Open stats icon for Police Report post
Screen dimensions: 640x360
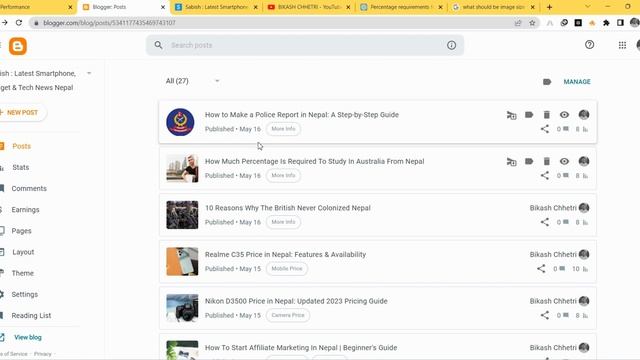point(585,129)
